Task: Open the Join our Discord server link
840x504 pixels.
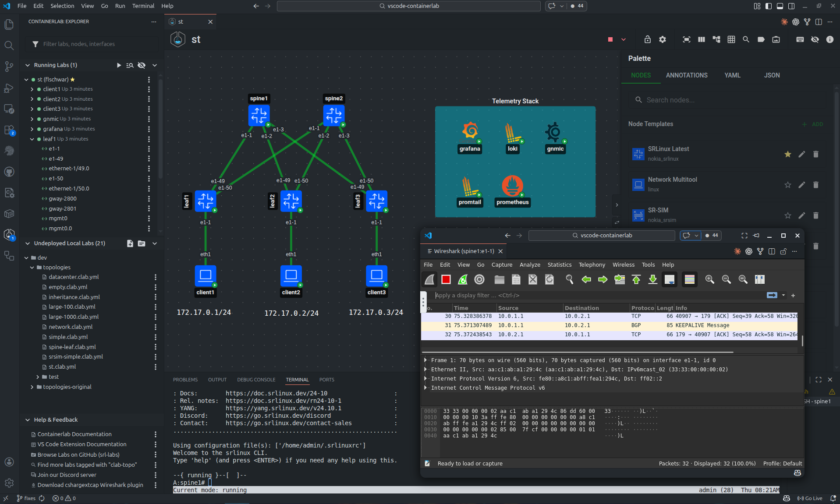Action: [67, 475]
